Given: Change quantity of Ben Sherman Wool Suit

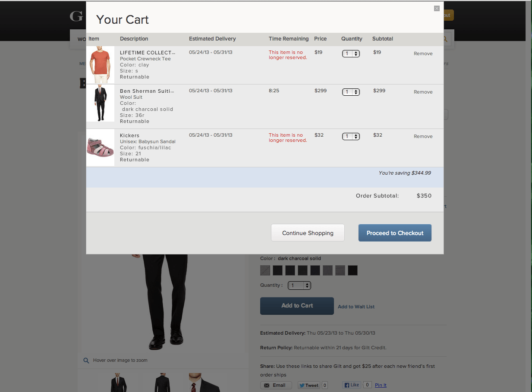Looking at the screenshot, I should pos(351,92).
